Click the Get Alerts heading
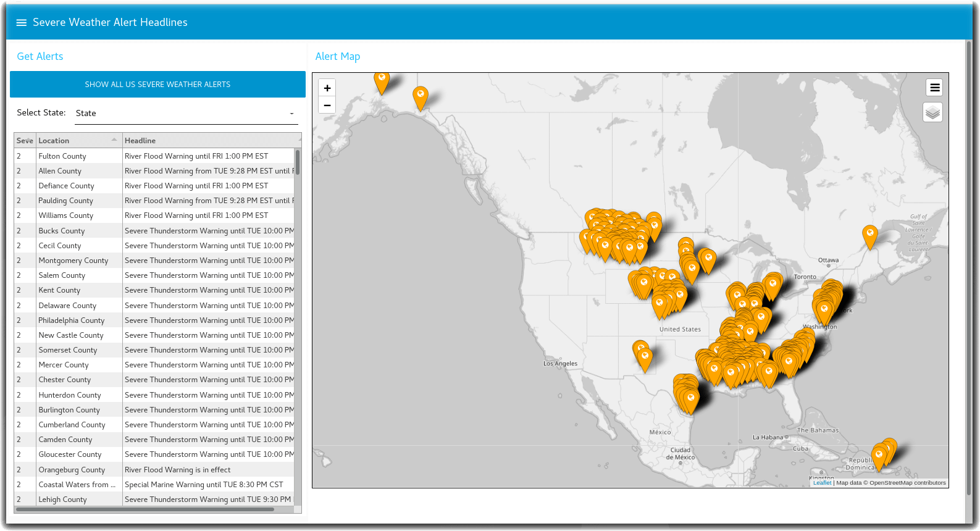 [40, 56]
